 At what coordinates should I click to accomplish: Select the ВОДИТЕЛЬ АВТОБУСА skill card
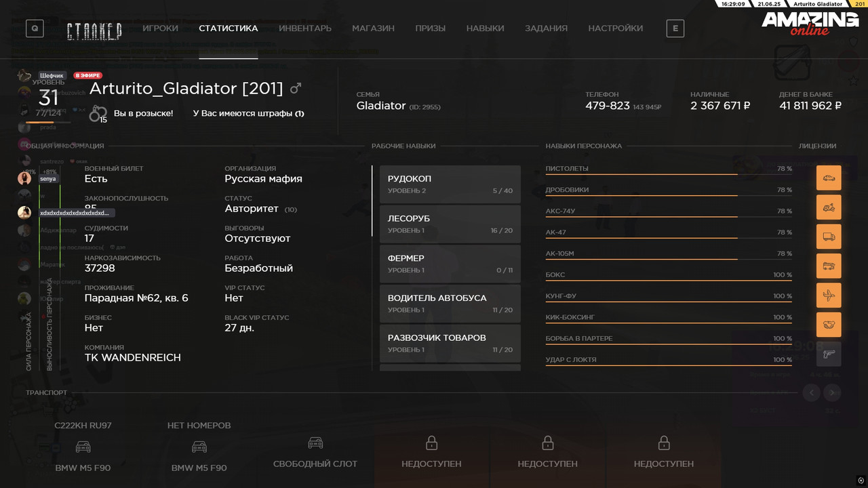450,304
